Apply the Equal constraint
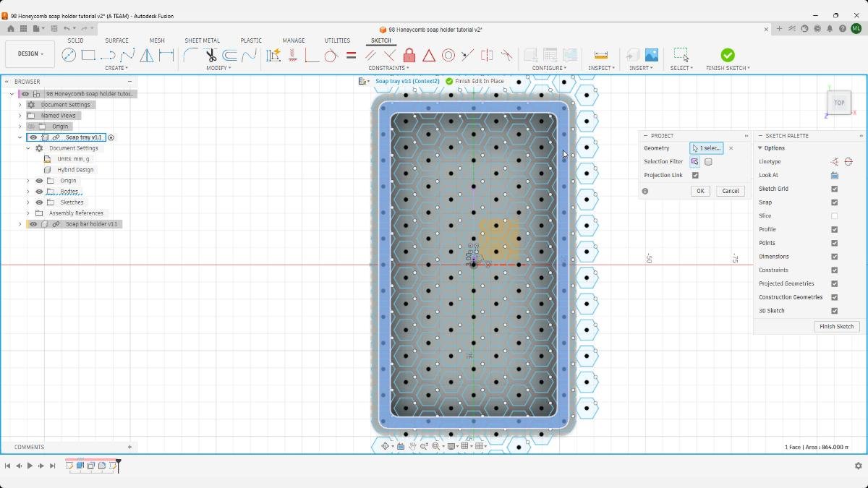 point(351,55)
